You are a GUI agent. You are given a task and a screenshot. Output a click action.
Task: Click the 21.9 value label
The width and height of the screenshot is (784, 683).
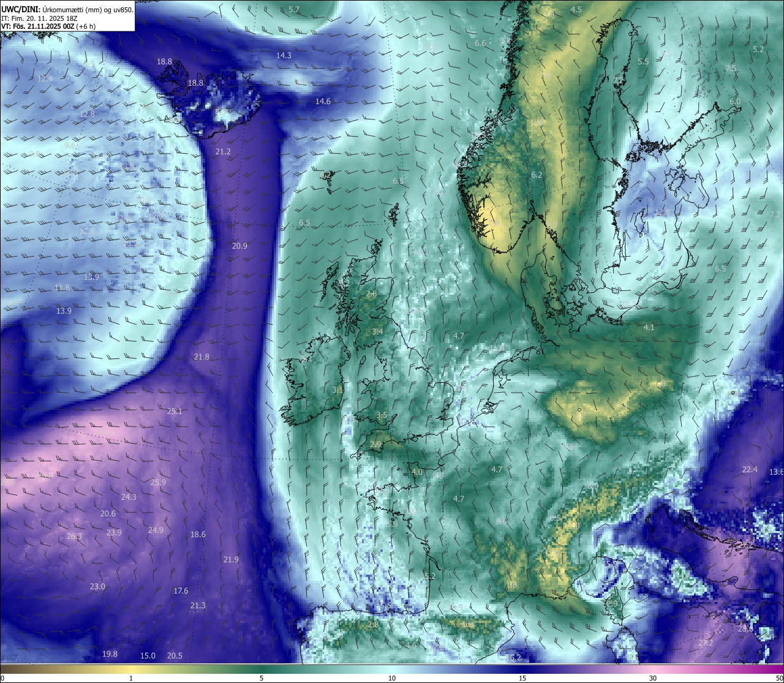pos(231,559)
